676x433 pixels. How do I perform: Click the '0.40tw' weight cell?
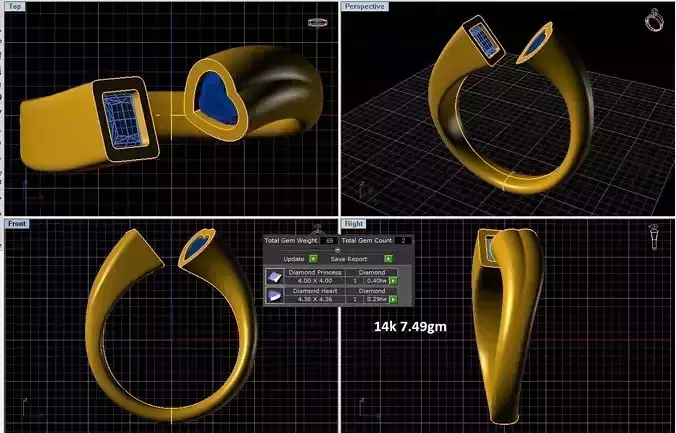376,281
